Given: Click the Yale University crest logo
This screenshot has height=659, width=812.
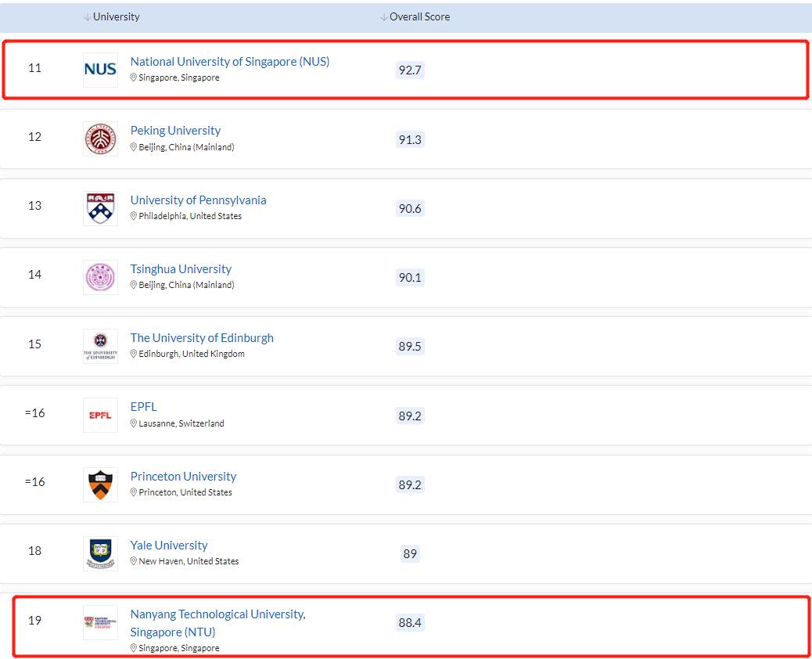Looking at the screenshot, I should coord(100,553).
